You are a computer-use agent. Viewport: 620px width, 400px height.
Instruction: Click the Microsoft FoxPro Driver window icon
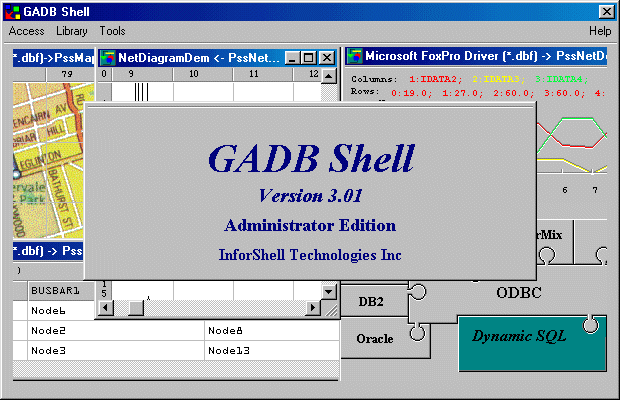point(355,56)
